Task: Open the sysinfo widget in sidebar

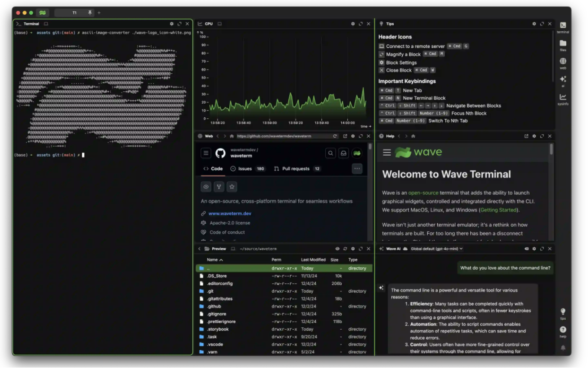Action: click(x=562, y=99)
